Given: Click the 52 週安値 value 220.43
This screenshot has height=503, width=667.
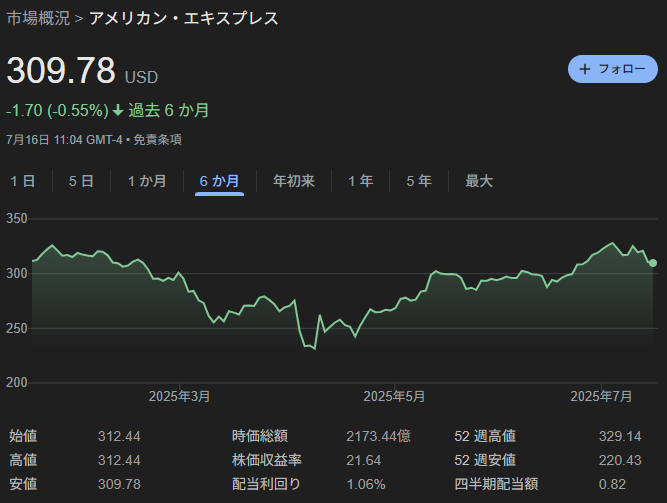Looking at the screenshot, I should (620, 460).
